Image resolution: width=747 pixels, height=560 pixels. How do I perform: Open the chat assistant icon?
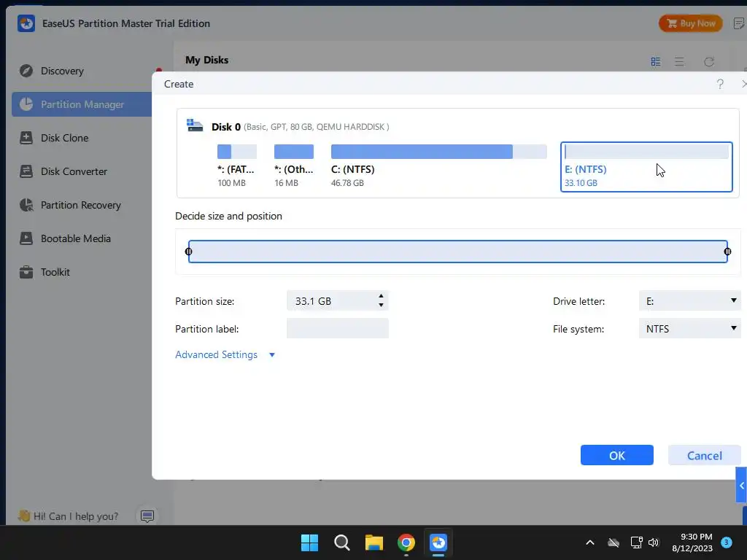147,516
